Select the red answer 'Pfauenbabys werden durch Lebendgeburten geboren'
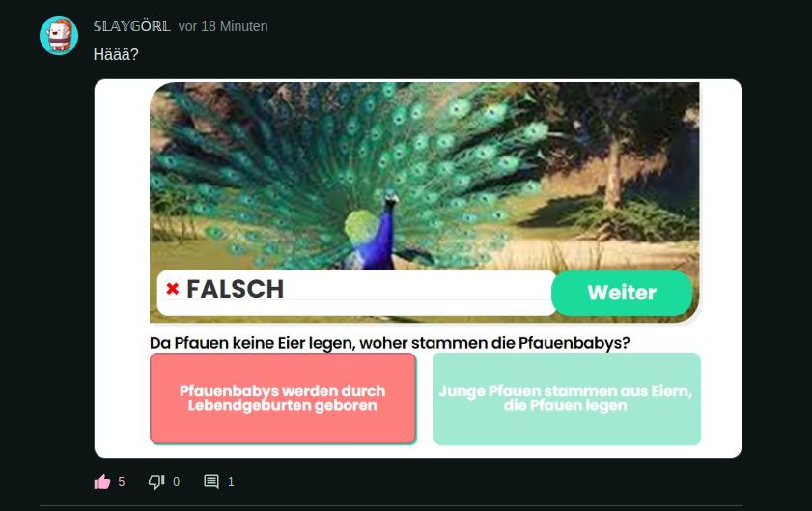The image size is (812, 511). click(283, 399)
